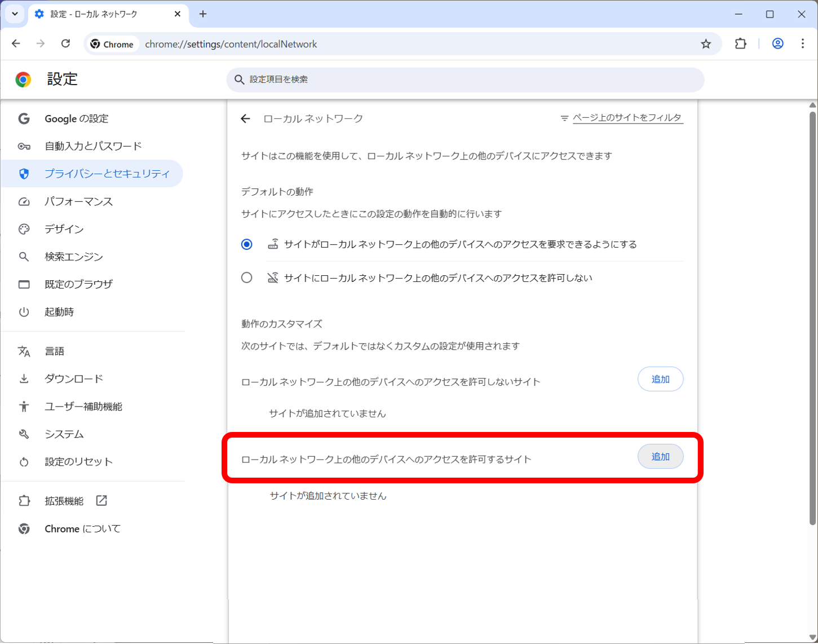Open 自動入力とパスワード section
The width and height of the screenshot is (818, 644).
click(93, 146)
